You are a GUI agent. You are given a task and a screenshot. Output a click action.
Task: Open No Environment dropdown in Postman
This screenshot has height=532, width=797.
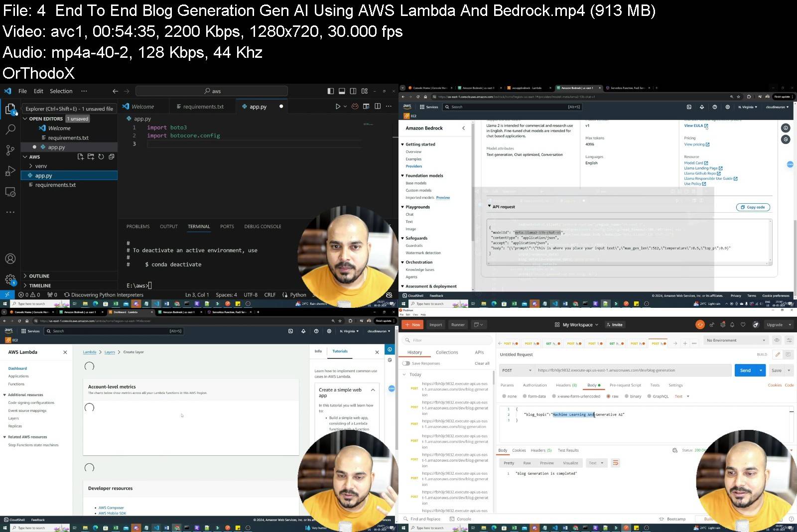point(736,340)
